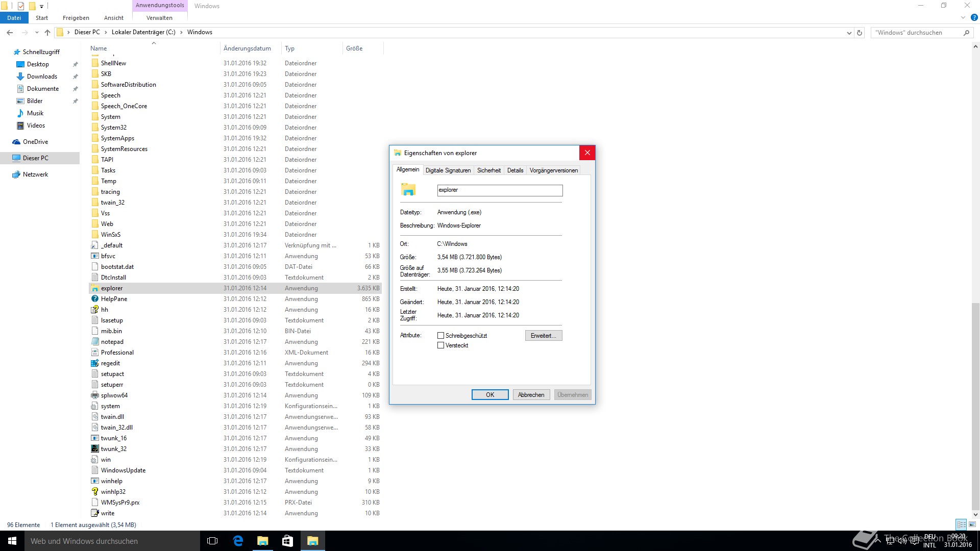The image size is (980, 551).
Task: Open the Store from the taskbar
Action: click(287, 541)
